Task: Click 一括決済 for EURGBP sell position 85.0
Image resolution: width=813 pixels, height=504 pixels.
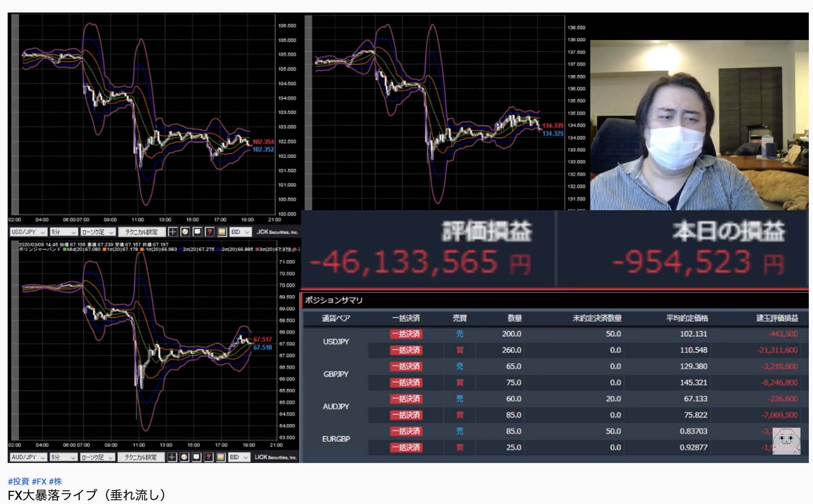Action: point(406,431)
